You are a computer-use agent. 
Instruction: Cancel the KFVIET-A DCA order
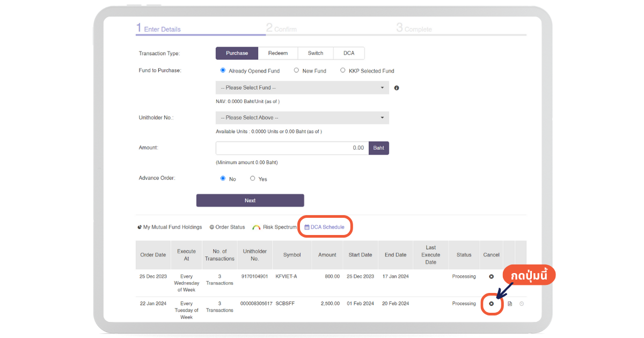491,276
